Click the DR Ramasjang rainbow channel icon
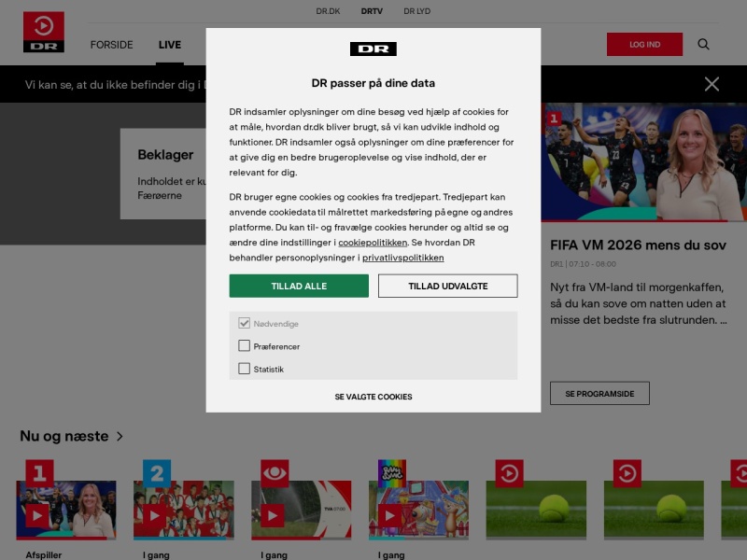The width and height of the screenshot is (747, 560). (391, 473)
